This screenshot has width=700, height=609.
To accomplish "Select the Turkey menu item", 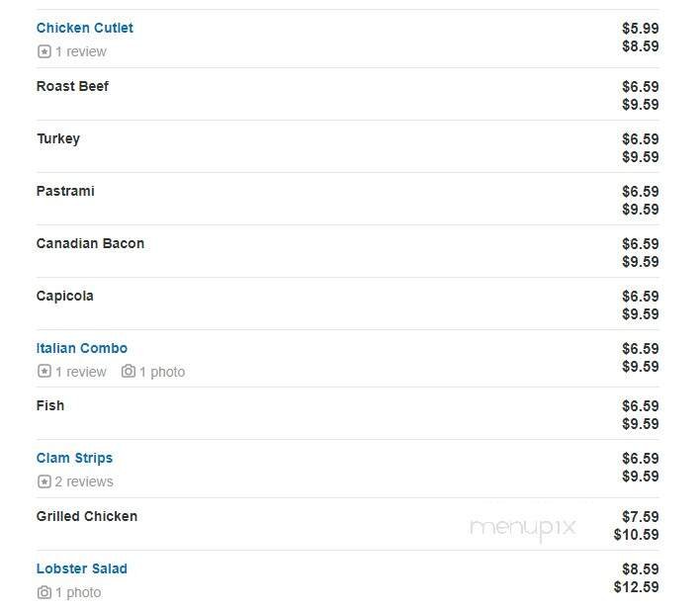I will pos(57,138).
